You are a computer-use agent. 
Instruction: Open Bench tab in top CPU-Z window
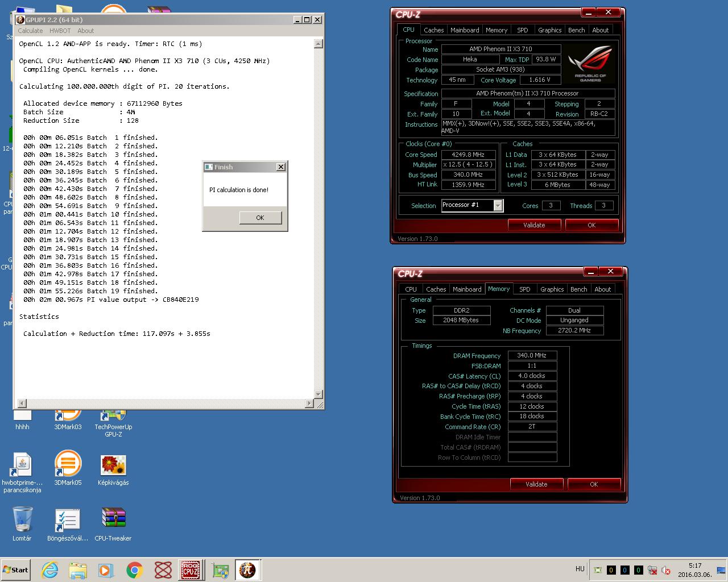576,30
